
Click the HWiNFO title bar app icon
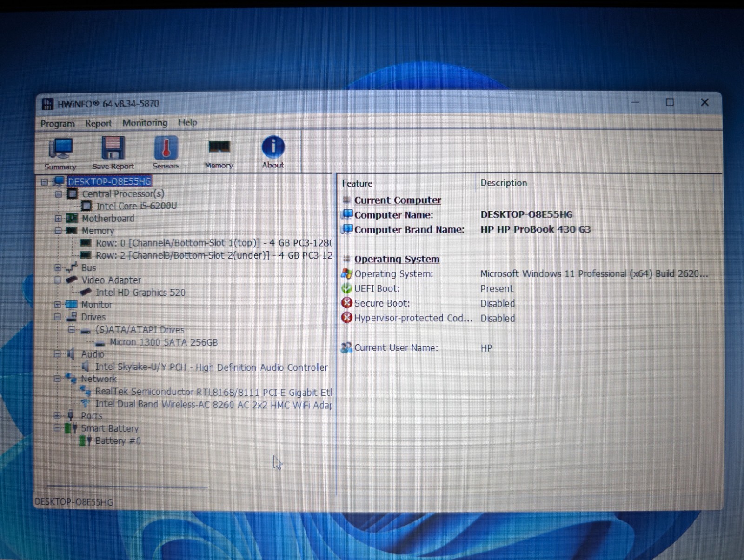(47, 104)
